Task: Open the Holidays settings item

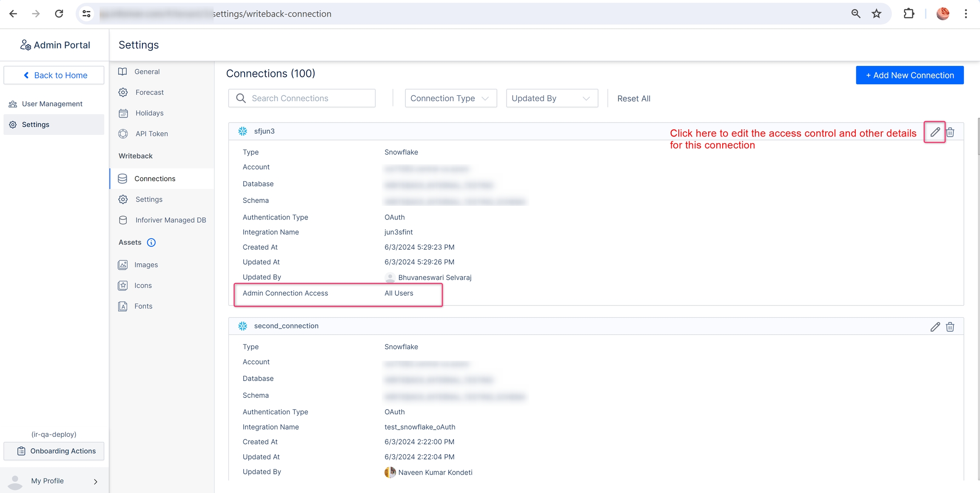Action: tap(149, 113)
